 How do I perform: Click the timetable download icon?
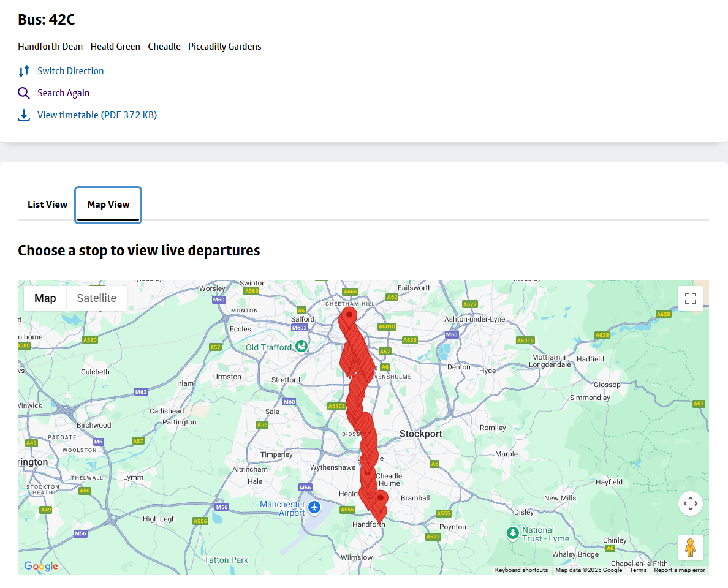coord(24,115)
